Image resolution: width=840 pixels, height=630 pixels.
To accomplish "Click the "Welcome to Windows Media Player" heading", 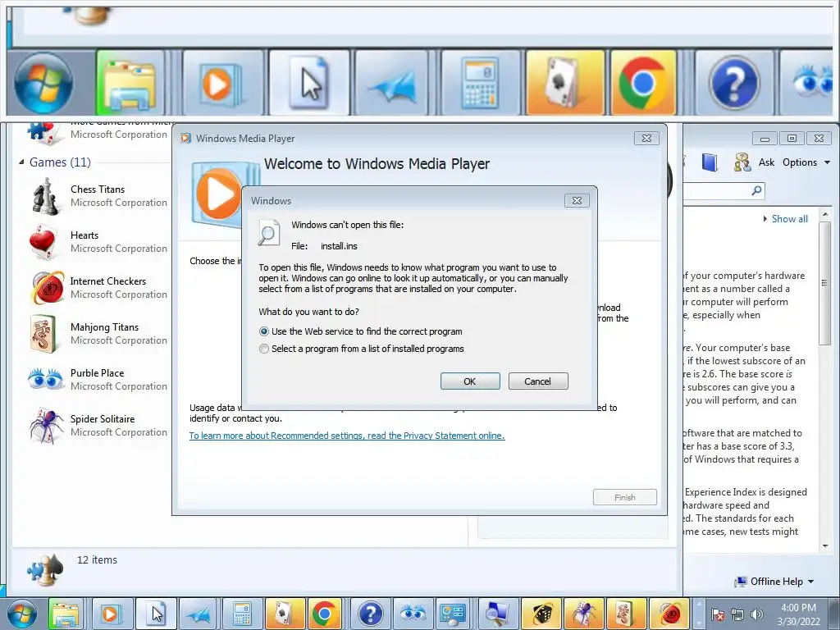I will [377, 164].
